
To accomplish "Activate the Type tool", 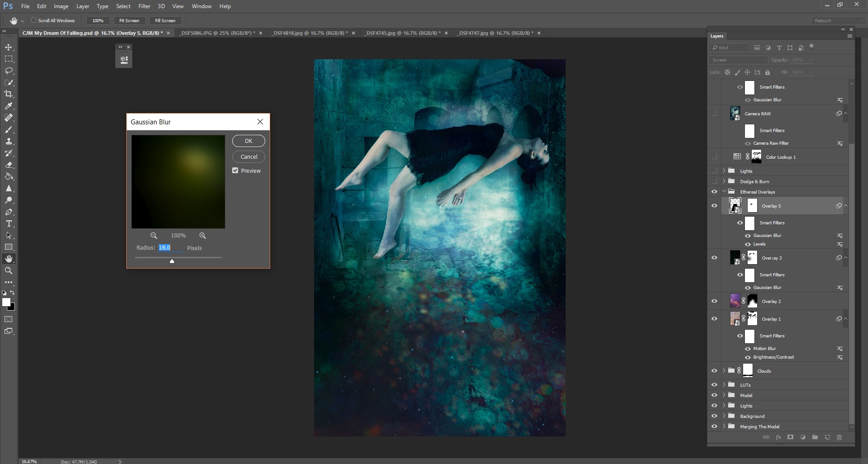I will pos(9,223).
